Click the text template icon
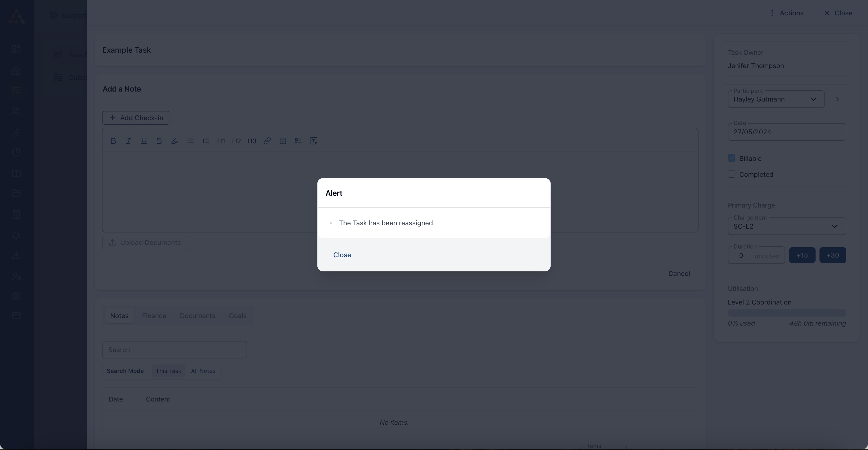Viewport: 868px width, 450px height. 314,141
